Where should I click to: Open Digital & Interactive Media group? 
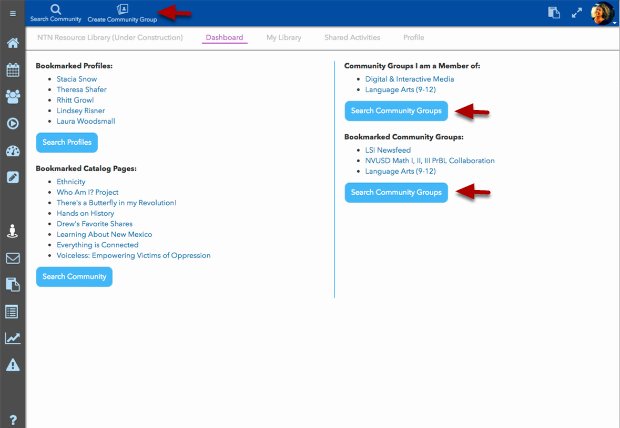(x=409, y=79)
